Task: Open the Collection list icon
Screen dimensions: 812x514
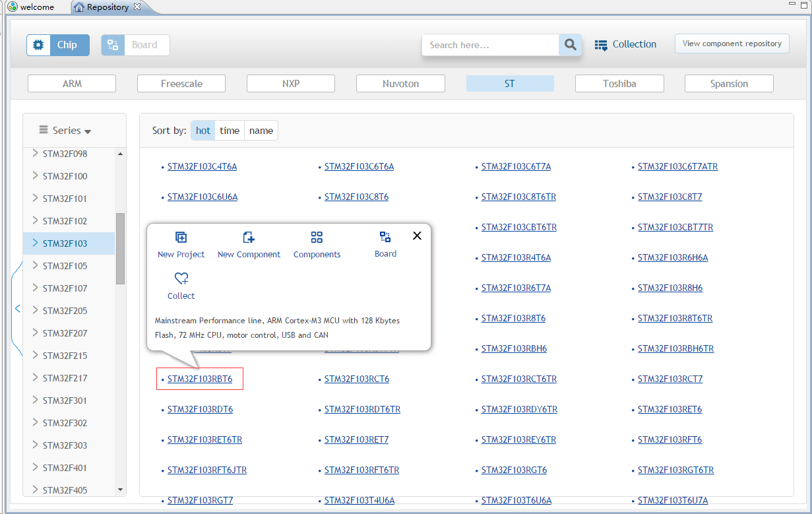Action: (601, 45)
